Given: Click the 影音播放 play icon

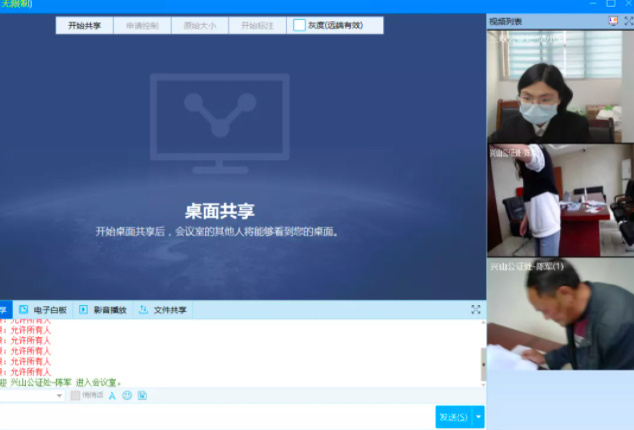Looking at the screenshot, I should 83,309.
